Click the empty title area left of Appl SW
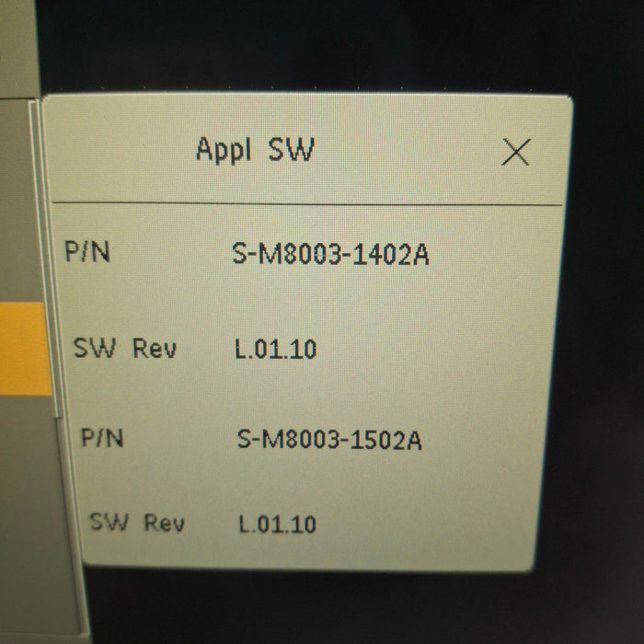The width and height of the screenshot is (644, 644). click(119, 150)
